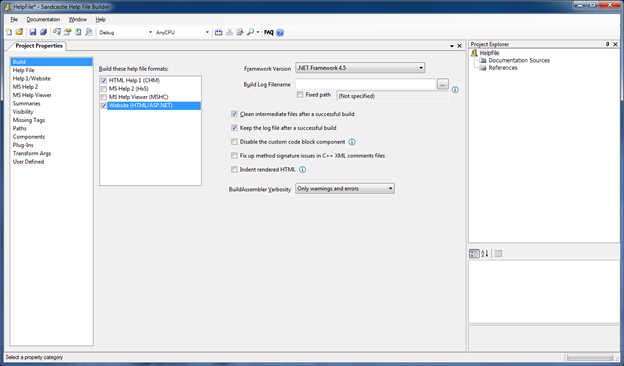This screenshot has width=624, height=366.
Task: Click the blue Help question mark icon
Action: pyautogui.click(x=280, y=33)
